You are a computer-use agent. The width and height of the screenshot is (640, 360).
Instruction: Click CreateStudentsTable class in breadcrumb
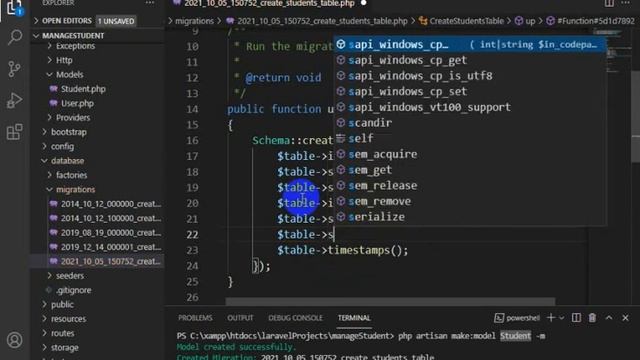(x=467, y=21)
